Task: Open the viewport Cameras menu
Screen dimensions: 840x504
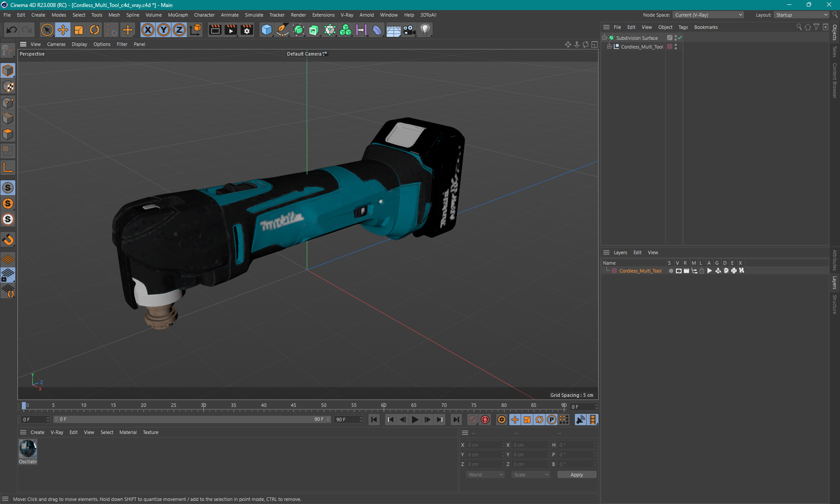Action: [x=56, y=44]
